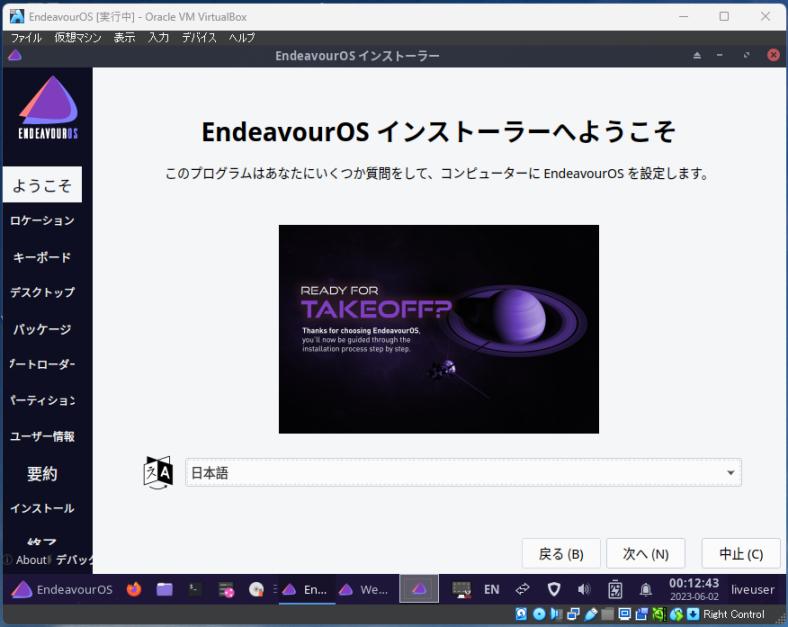Image resolution: width=788 pixels, height=627 pixels.
Task: Select the インストール step in sidebar
Action: tap(42, 508)
